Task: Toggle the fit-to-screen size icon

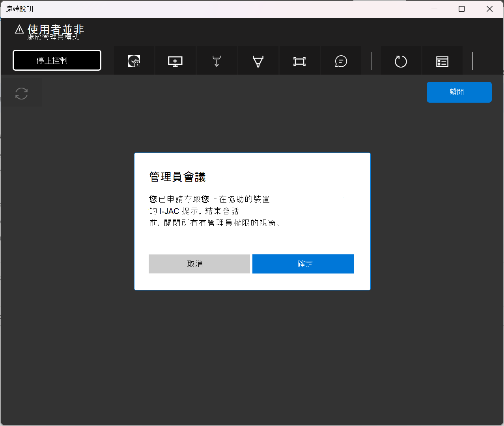Action: pos(299,61)
